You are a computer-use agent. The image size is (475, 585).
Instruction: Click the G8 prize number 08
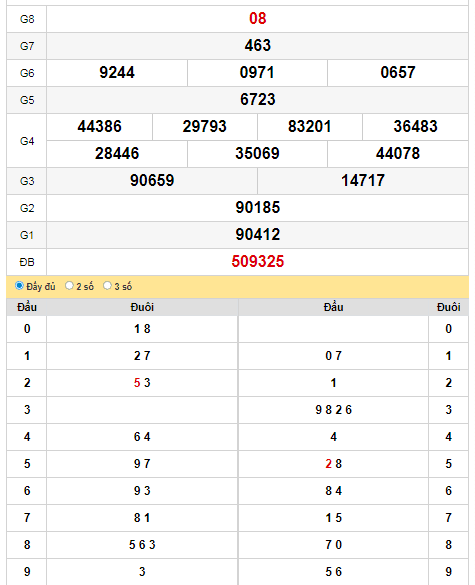257,19
